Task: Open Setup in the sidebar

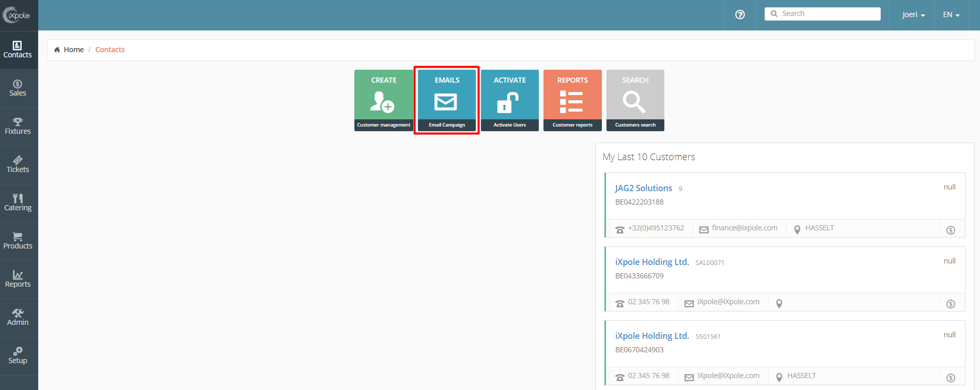Action: point(19,356)
